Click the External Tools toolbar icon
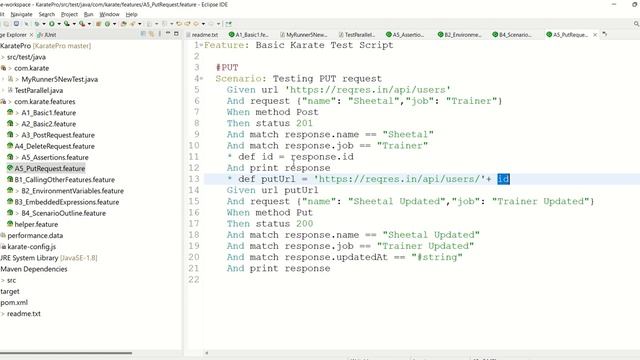Image resolution: width=640 pixels, height=360 pixels. (x=82, y=24)
